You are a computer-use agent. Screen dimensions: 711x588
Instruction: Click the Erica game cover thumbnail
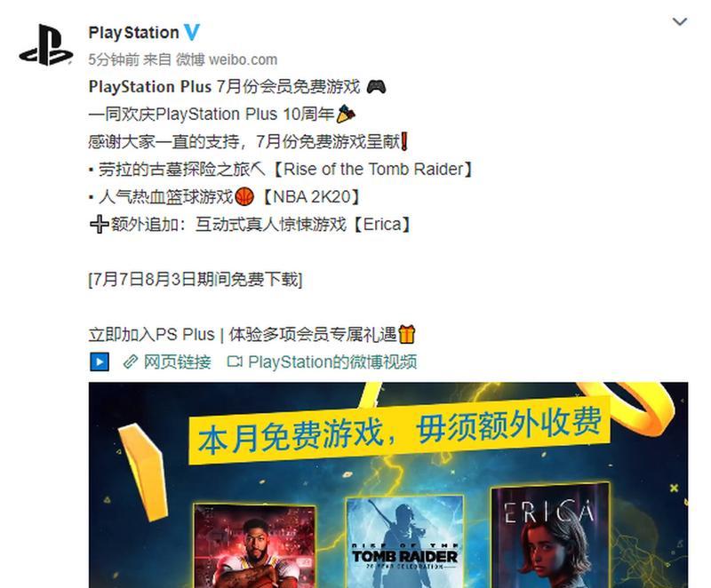[550, 536]
